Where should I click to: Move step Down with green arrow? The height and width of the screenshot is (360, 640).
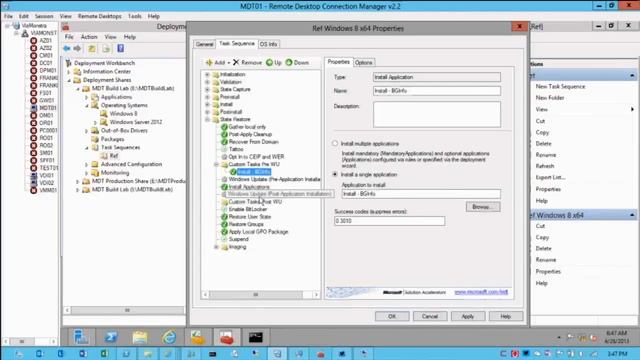click(x=289, y=62)
